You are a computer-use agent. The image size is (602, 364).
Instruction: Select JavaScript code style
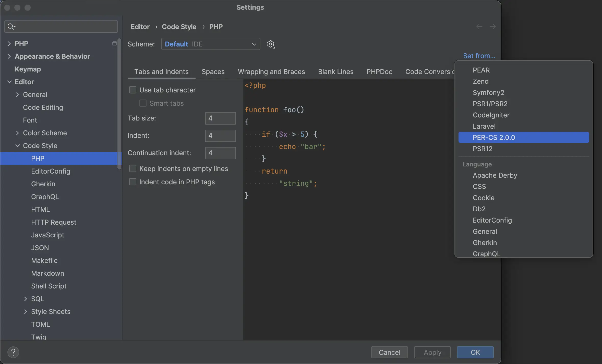pyautogui.click(x=48, y=235)
